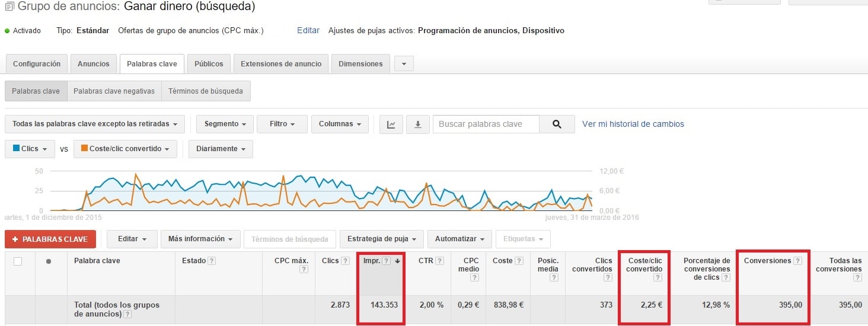Click help icon beside Coste column header
This screenshot has width=868, height=326.
pos(519,261)
